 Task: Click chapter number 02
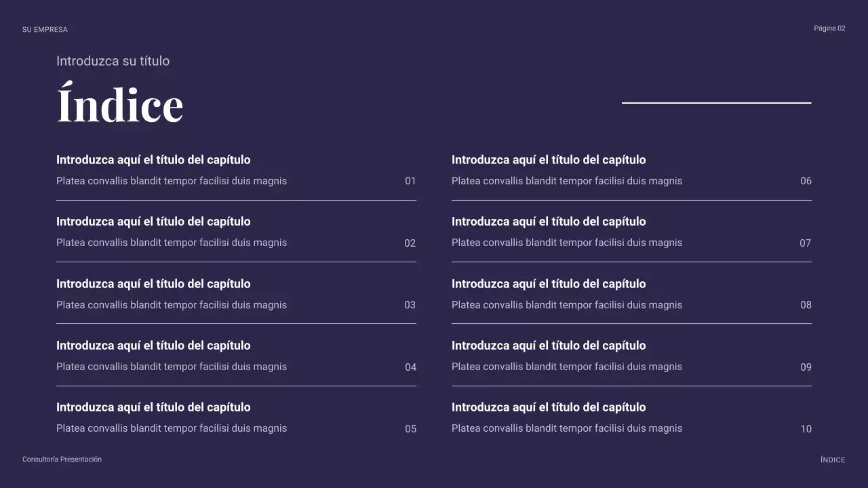coord(410,243)
